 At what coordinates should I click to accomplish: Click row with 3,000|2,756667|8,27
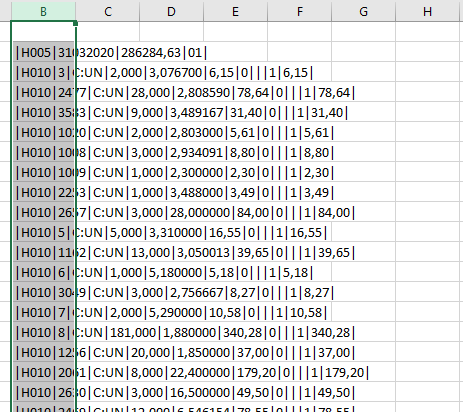tap(175, 293)
